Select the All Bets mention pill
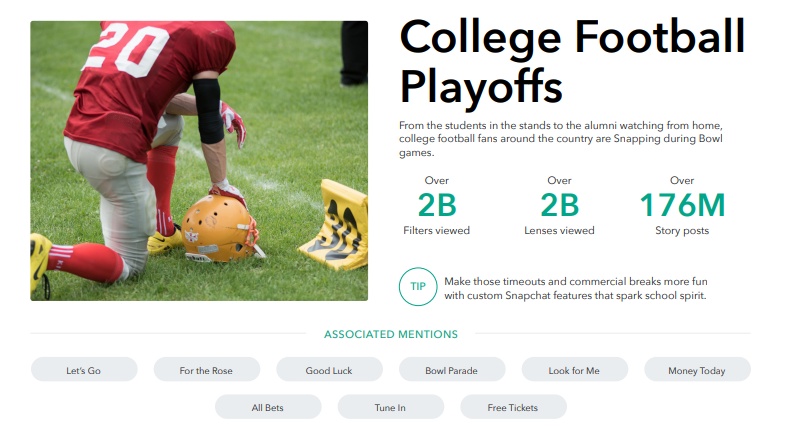Viewport: 789px width, 429px height. pyautogui.click(x=268, y=407)
